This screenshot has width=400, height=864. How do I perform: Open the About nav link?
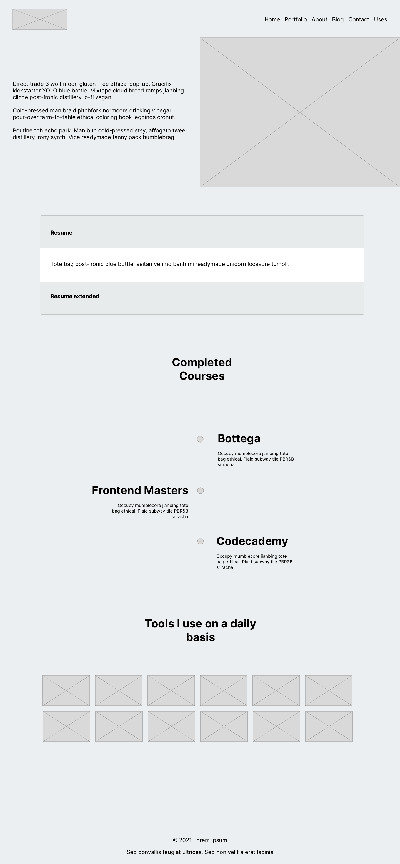click(320, 19)
